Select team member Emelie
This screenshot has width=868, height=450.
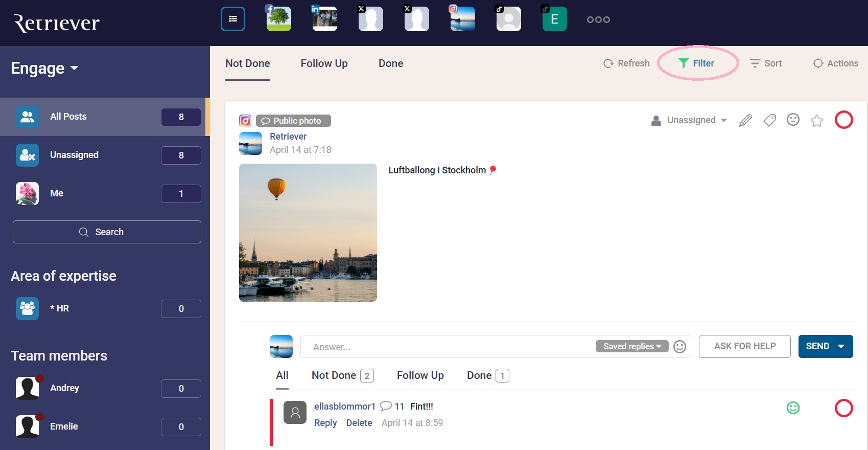point(105,426)
